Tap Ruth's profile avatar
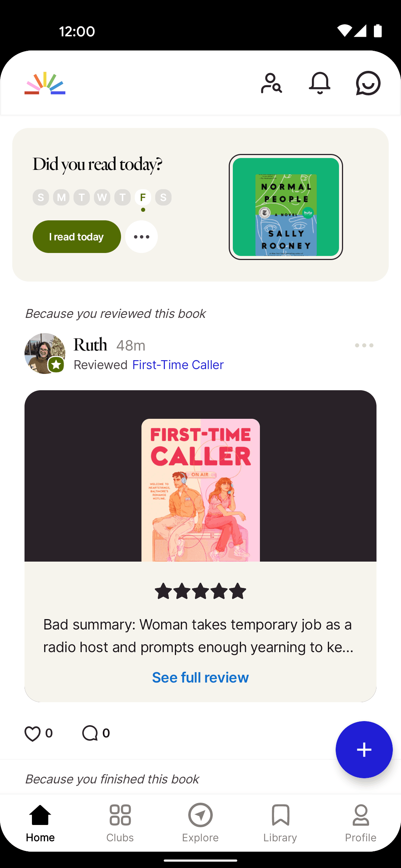 coord(45,354)
